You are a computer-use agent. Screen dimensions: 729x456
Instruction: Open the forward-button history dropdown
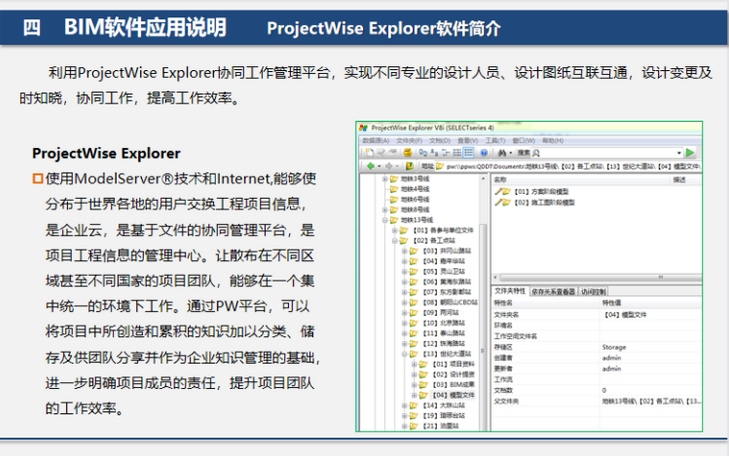pyautogui.click(x=398, y=166)
